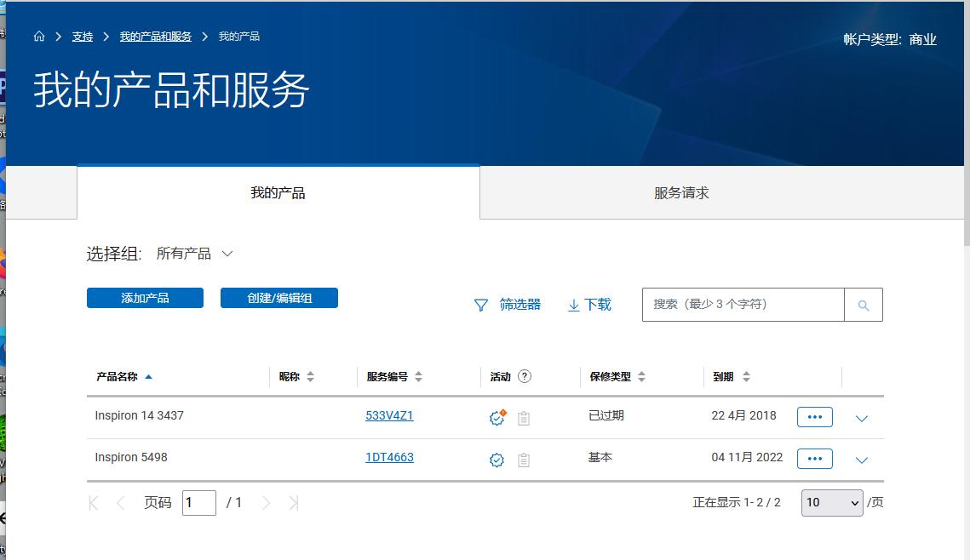The height and width of the screenshot is (560, 970).
Task: Click the activity badge icon for Inspiron 14 3437
Action: [496, 416]
